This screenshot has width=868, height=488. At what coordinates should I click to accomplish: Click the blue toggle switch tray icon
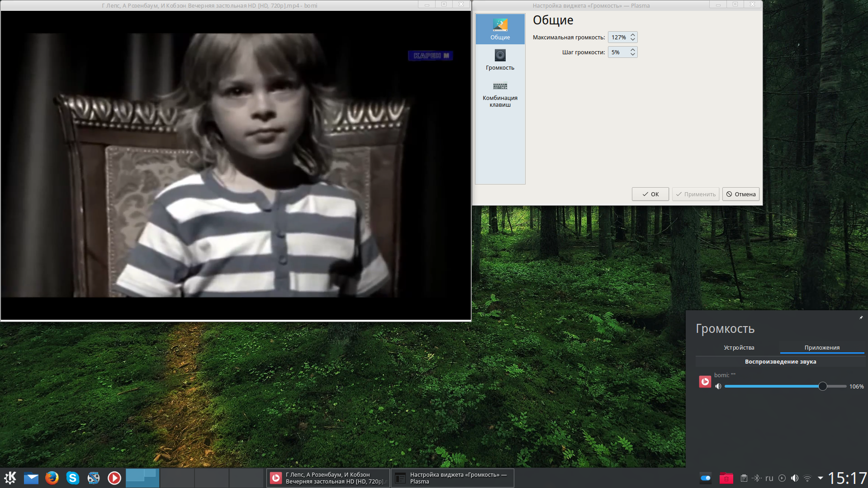point(705,478)
